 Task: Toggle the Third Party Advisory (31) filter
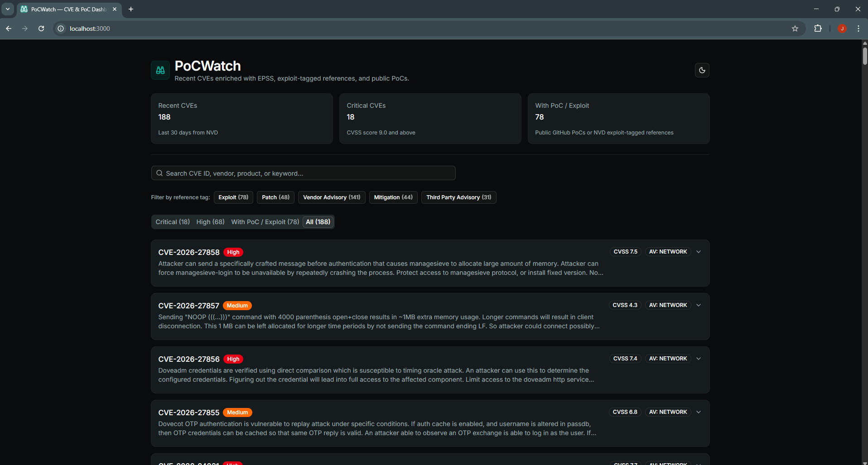click(459, 197)
